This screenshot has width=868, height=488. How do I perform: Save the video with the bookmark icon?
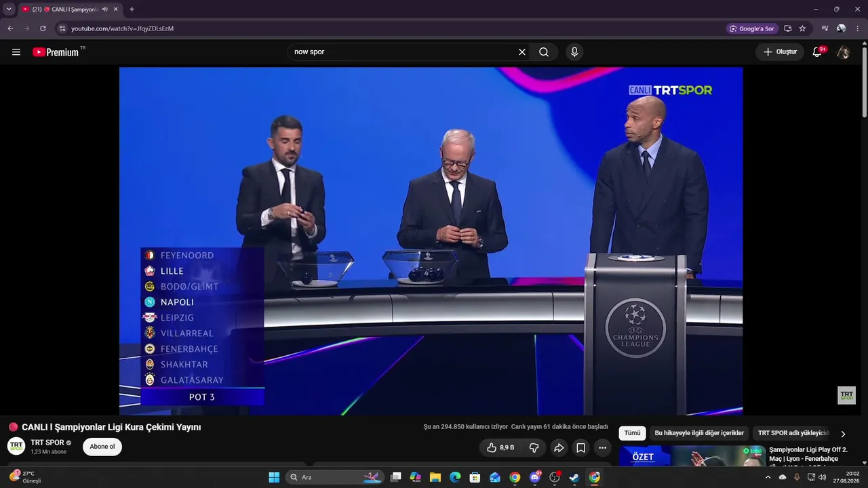[581, 447]
